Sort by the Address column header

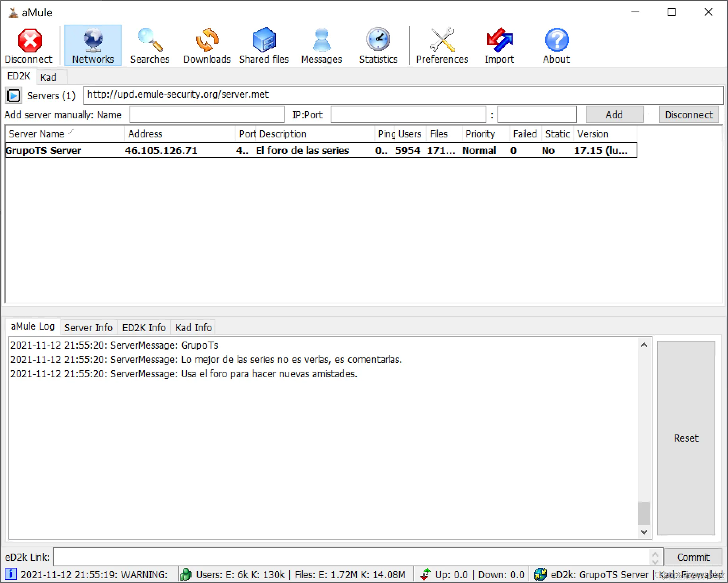click(180, 134)
